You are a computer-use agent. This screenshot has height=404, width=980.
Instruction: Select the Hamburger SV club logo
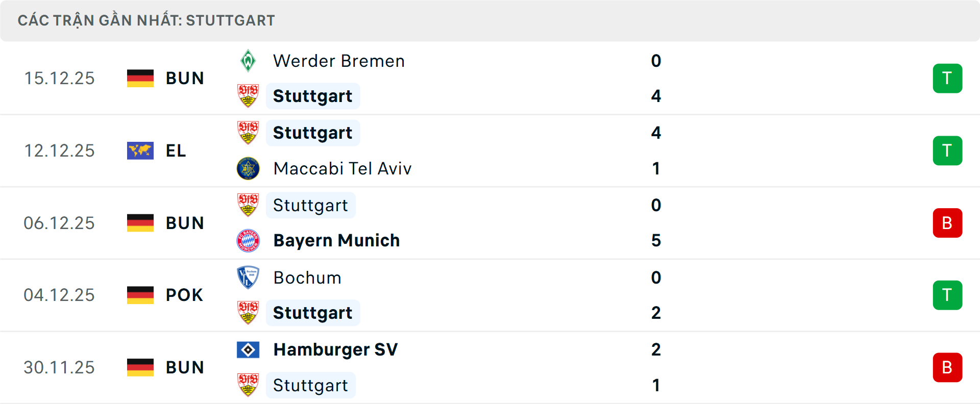pos(249,350)
